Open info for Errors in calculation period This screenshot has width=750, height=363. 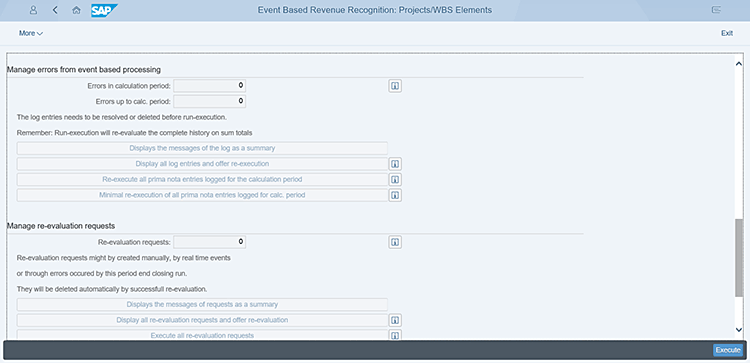coord(395,86)
